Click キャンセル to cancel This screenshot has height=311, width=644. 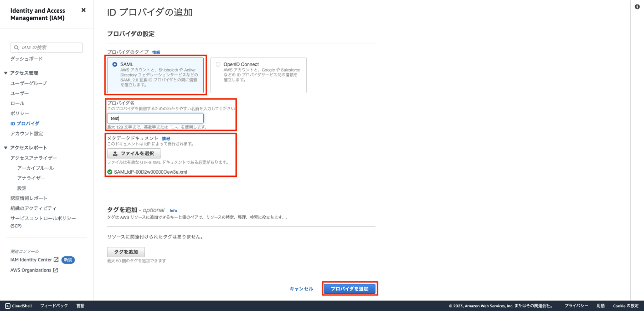pos(301,289)
